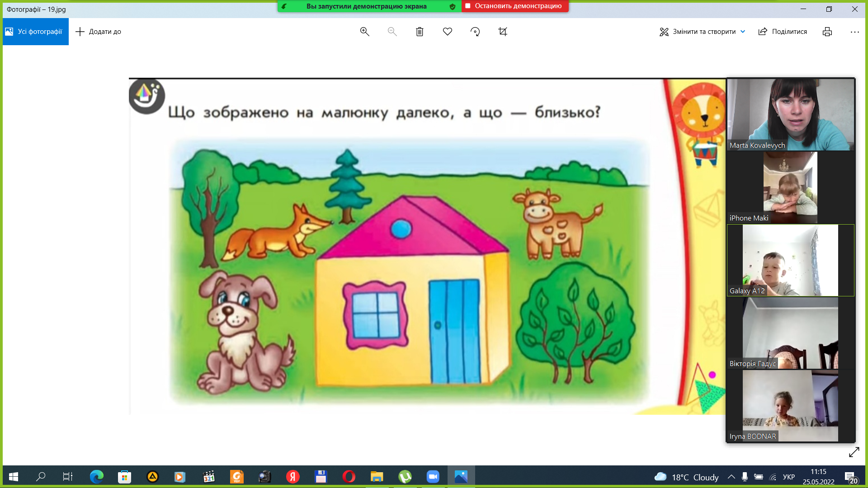Print the photo
The image size is (868, 488).
(827, 32)
